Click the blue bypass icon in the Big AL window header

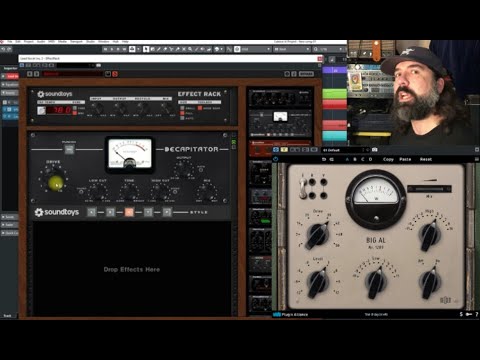tap(276, 150)
